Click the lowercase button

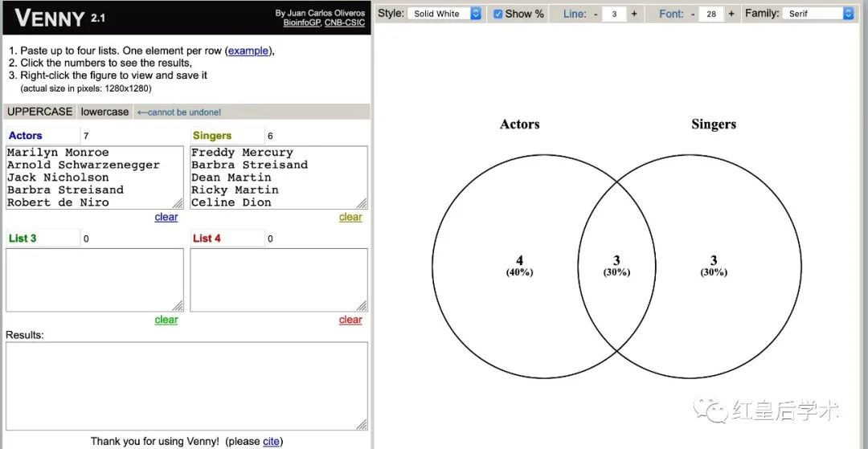click(x=104, y=112)
